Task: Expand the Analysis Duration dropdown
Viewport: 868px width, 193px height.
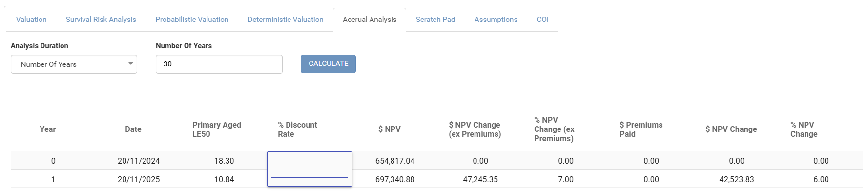Action: click(74, 64)
